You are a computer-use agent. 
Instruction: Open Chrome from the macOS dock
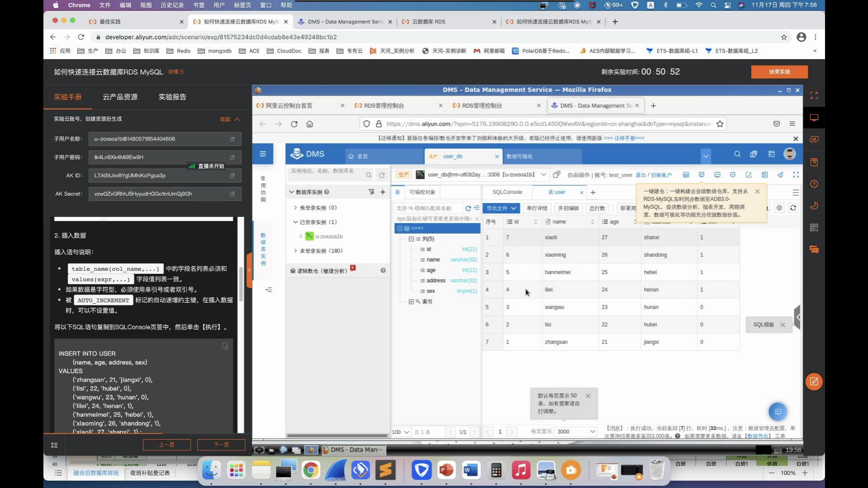[311, 470]
